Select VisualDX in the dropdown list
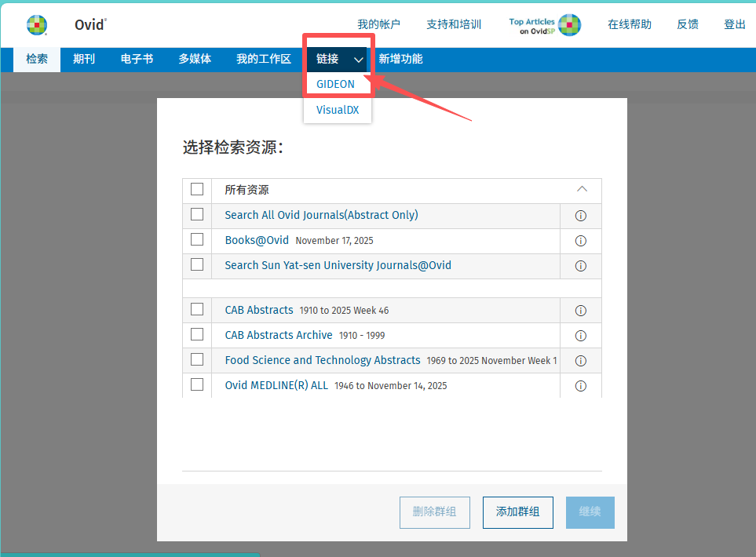This screenshot has width=756, height=557. [x=338, y=110]
